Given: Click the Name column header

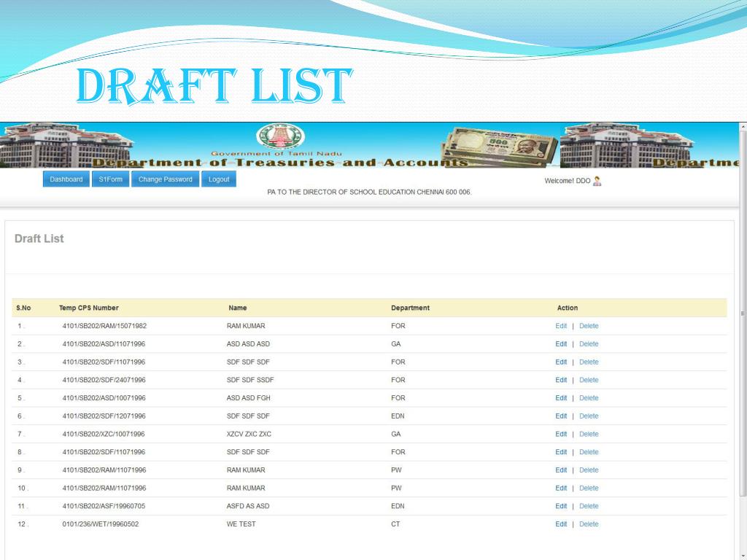Looking at the screenshot, I should click(x=237, y=308).
